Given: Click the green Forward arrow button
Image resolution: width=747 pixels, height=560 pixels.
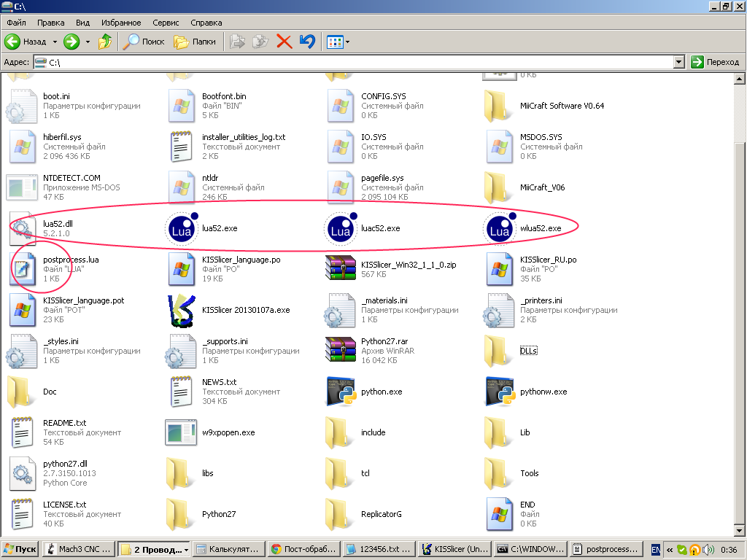Looking at the screenshot, I should (x=71, y=42).
